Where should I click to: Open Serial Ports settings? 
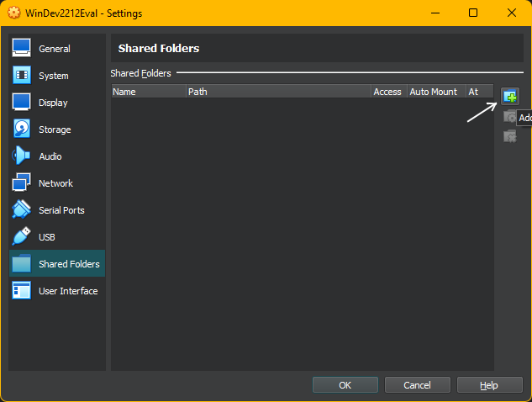pyautogui.click(x=57, y=209)
